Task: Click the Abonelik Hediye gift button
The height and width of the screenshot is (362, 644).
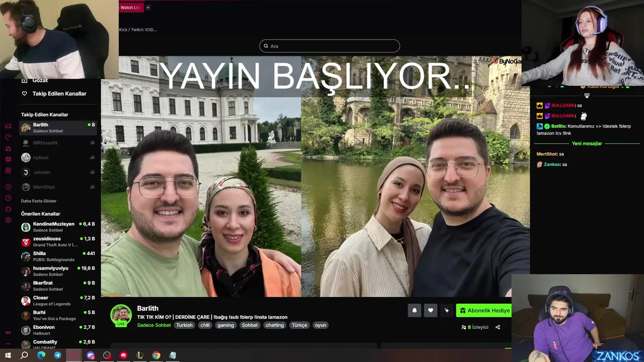Action: pos(484,311)
